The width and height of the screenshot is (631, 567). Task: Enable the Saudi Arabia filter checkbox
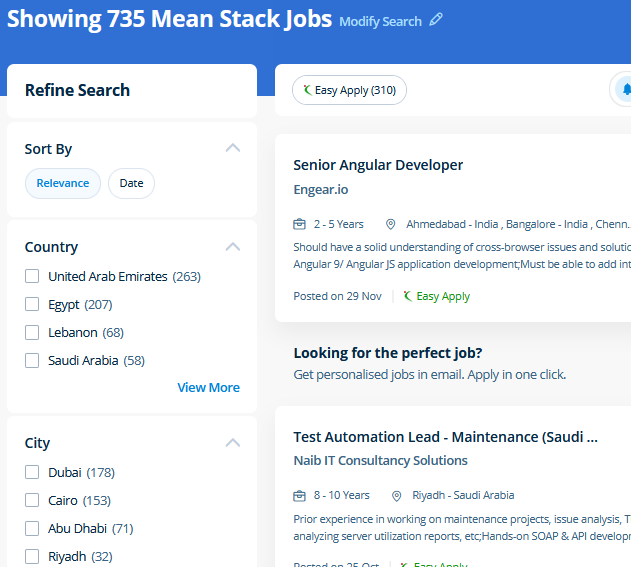pyautogui.click(x=32, y=360)
